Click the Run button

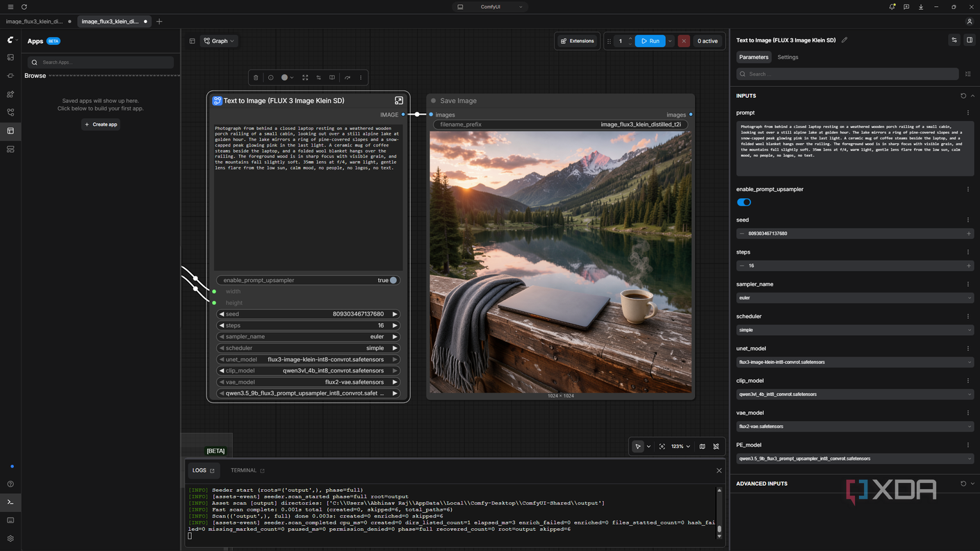[650, 41]
